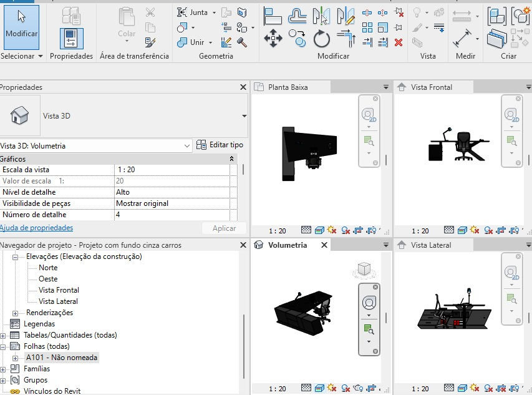Open the Vista 3D type selector dropdown

click(244, 116)
